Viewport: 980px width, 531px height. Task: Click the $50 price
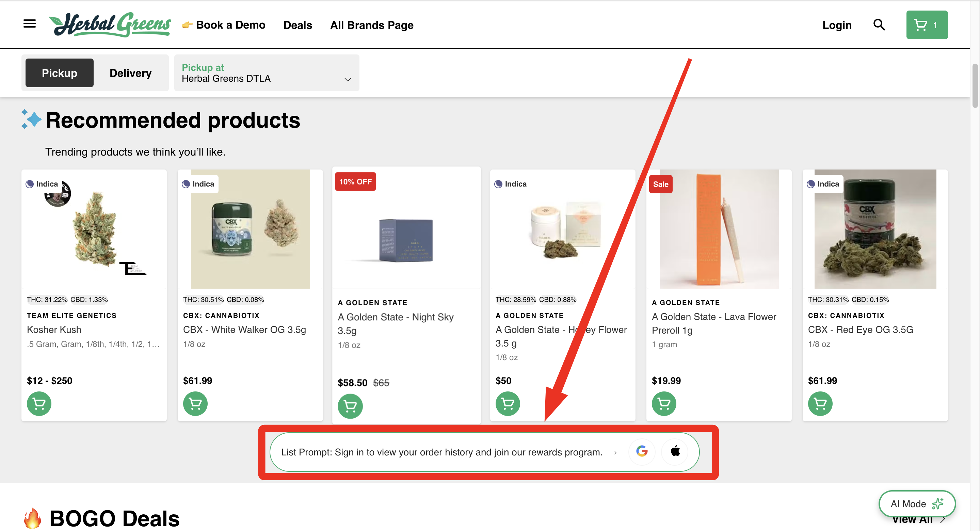click(503, 381)
